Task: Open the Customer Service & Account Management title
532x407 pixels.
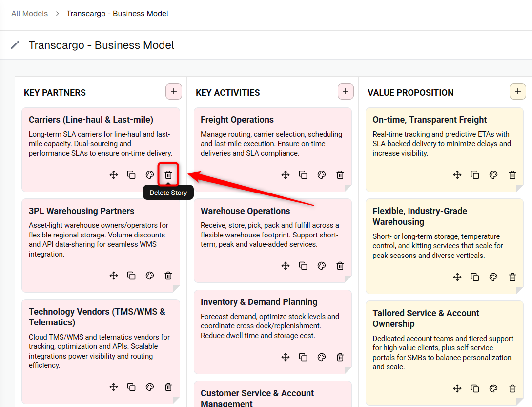Action: point(257,398)
